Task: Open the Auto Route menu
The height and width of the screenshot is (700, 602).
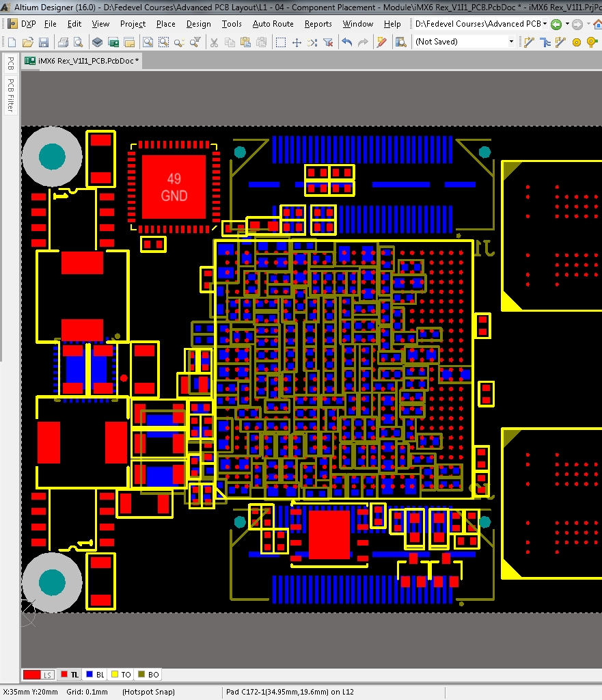Action: 273,24
